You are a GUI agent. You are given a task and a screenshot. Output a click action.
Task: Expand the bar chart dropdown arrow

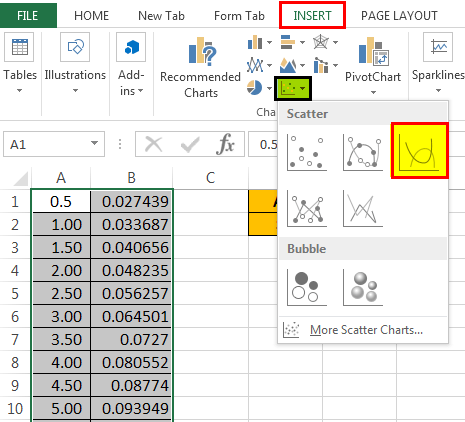(302, 42)
